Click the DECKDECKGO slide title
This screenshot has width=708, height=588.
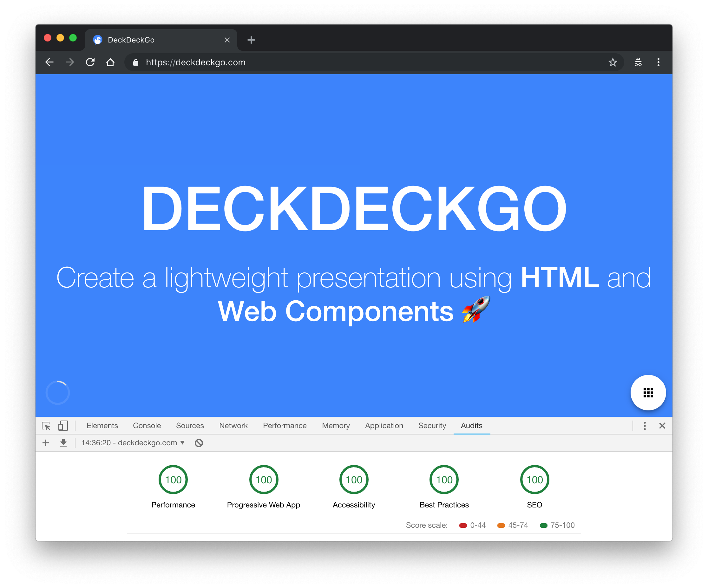pyautogui.click(x=354, y=209)
